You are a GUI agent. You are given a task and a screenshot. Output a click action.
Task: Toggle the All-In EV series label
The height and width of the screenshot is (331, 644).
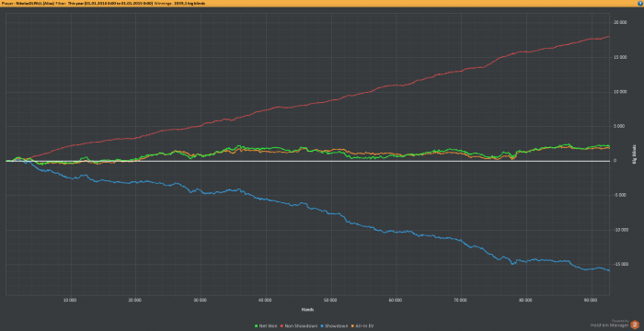pos(364,326)
